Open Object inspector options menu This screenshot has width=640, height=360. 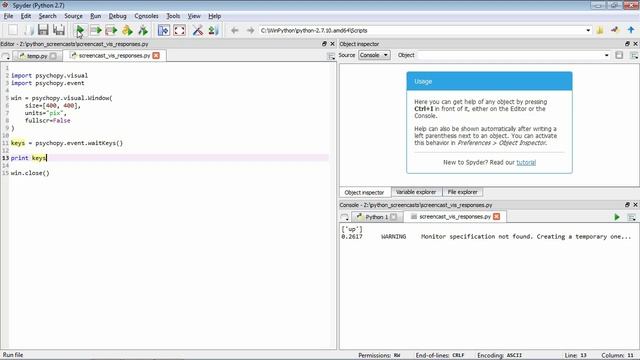pyautogui.click(x=633, y=55)
